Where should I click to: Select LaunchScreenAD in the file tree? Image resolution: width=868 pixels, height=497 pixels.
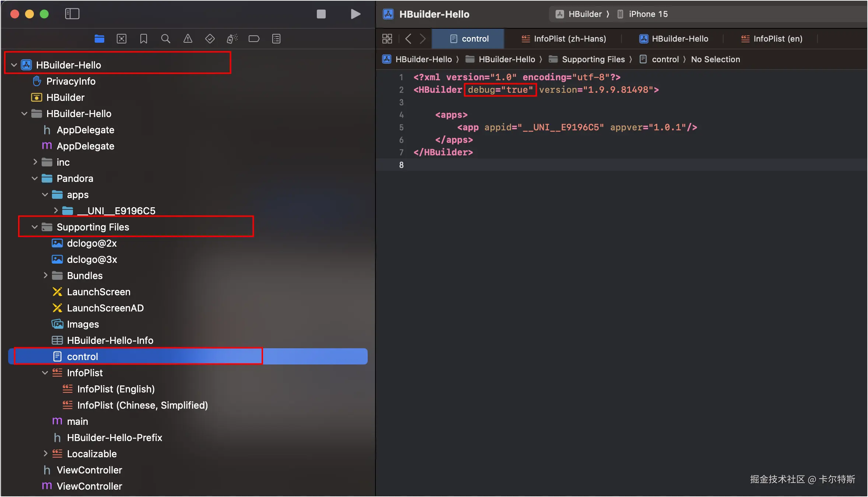coord(105,308)
